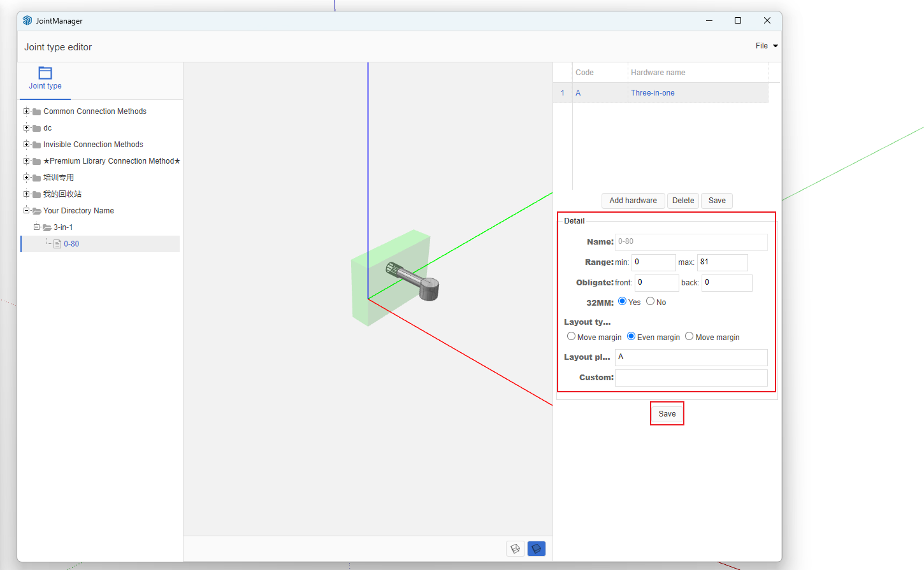Select Premium Library Connection Method item
Image resolution: width=924 pixels, height=570 pixels.
pyautogui.click(x=112, y=161)
